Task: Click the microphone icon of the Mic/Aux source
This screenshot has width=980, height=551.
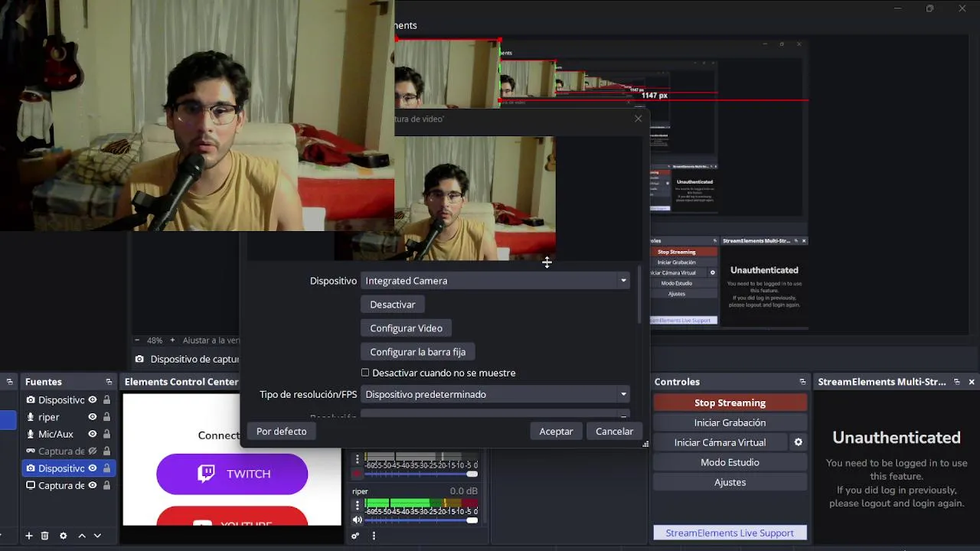Action: pyautogui.click(x=31, y=434)
